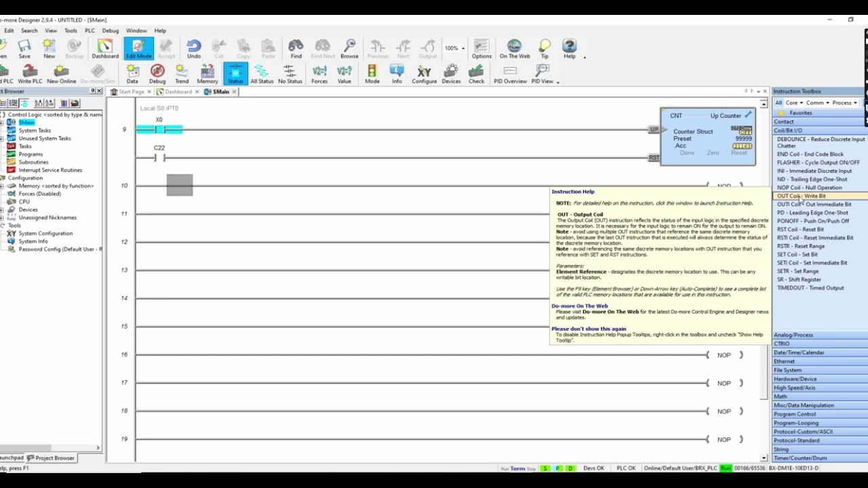
Task: Click the Debug toolbar icon
Action: coord(157,75)
